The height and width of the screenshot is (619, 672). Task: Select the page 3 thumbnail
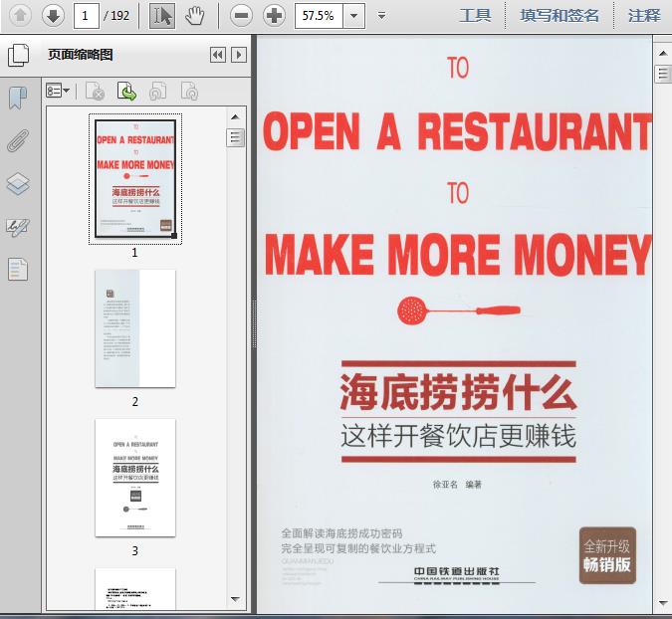135,478
